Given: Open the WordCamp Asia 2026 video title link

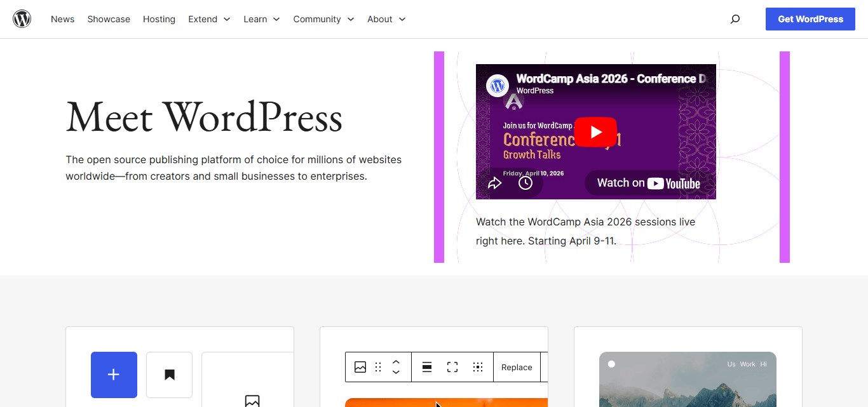Looking at the screenshot, I should pyautogui.click(x=611, y=79).
